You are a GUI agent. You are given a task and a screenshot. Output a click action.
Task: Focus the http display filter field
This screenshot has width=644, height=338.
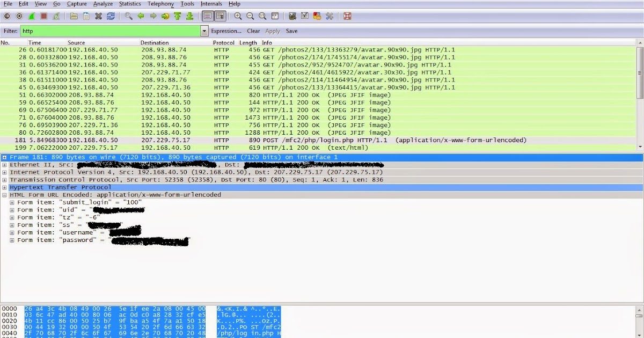click(x=111, y=31)
